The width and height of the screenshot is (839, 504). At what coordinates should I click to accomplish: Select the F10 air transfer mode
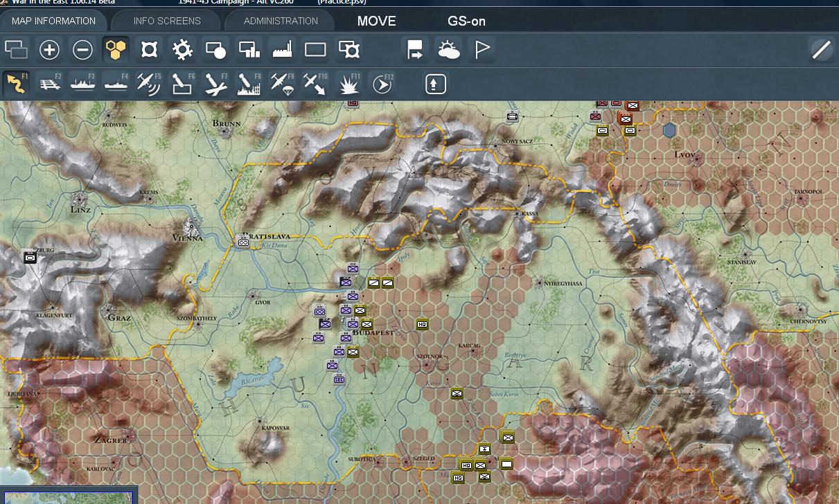click(315, 84)
